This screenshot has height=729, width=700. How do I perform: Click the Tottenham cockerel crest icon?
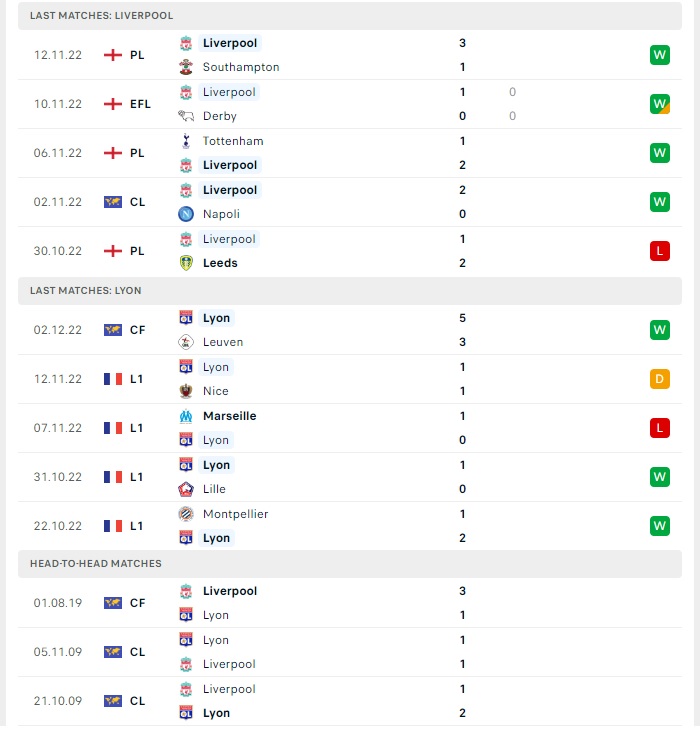pyautogui.click(x=186, y=141)
